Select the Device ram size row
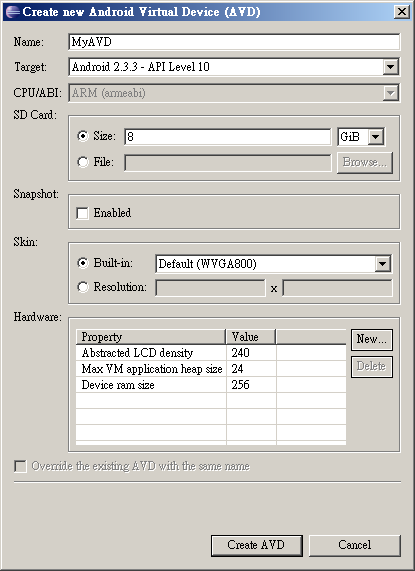Screen dimensions: 415x571 (x=211, y=385)
